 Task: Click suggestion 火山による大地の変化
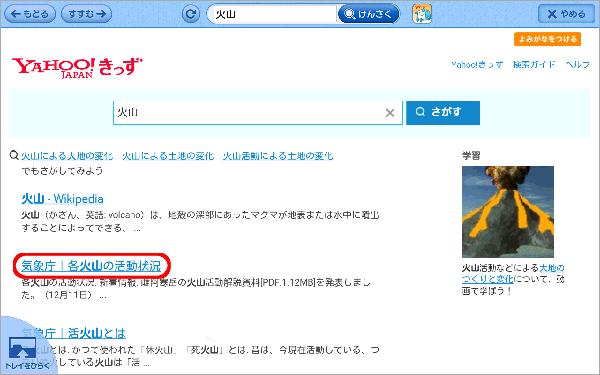pos(67,156)
